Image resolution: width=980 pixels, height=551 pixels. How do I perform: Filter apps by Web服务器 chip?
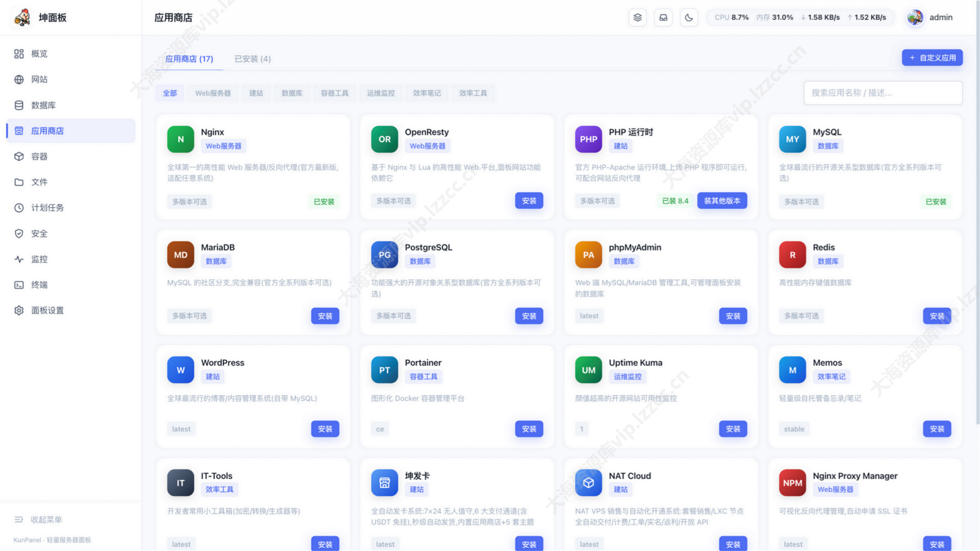(x=213, y=93)
